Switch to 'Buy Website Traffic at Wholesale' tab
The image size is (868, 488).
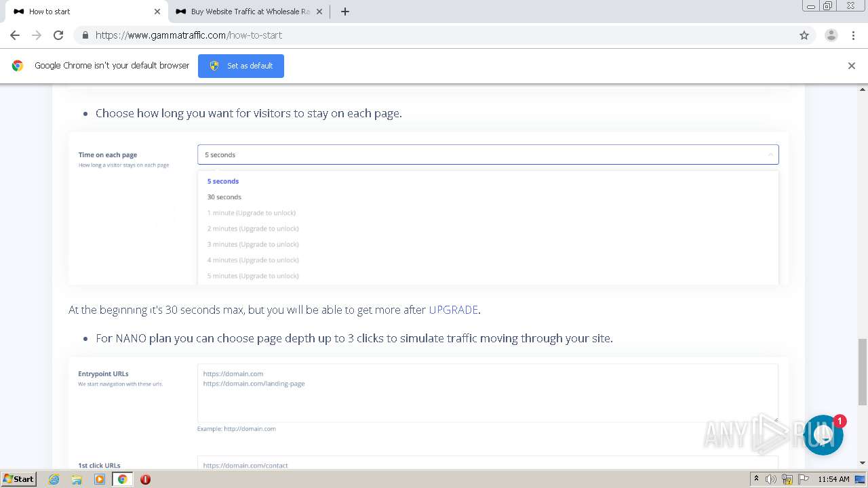pos(250,12)
